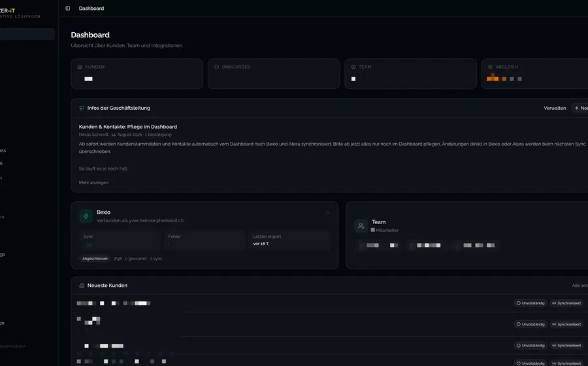Click the circle icon in the first Unvollständig badge
This screenshot has width=588, height=366.
pyautogui.click(x=519, y=303)
